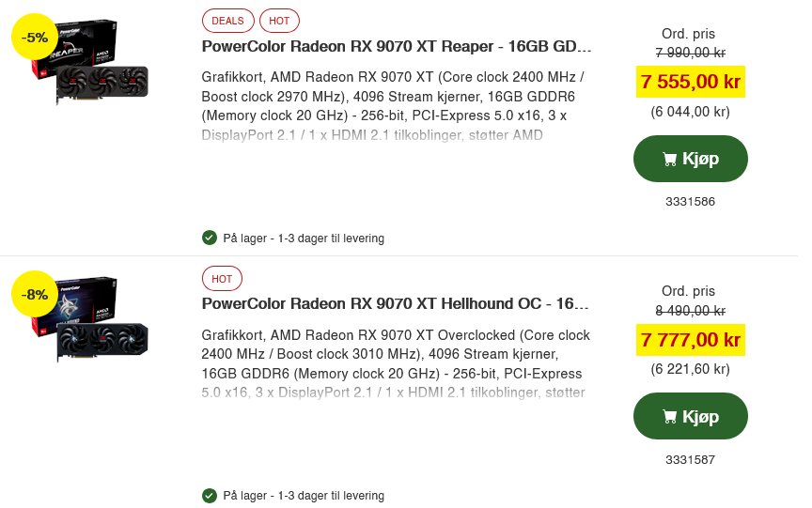Click Reaper's 'På lager' delivery status text

[303, 239]
